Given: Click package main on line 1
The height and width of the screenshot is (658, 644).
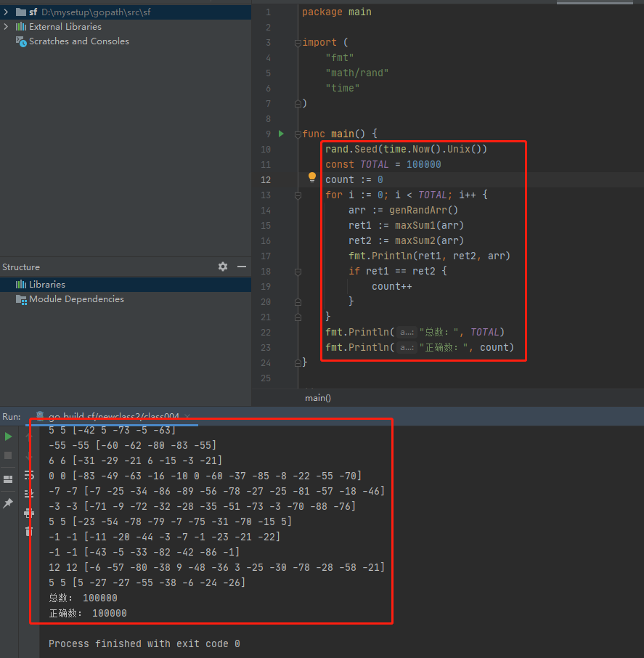Looking at the screenshot, I should click(x=336, y=12).
